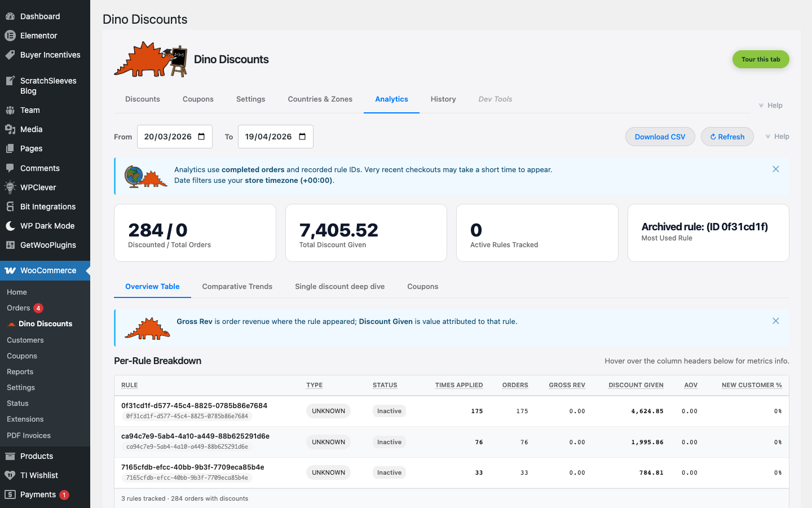
Task: Click the To date input field
Action: click(276, 137)
